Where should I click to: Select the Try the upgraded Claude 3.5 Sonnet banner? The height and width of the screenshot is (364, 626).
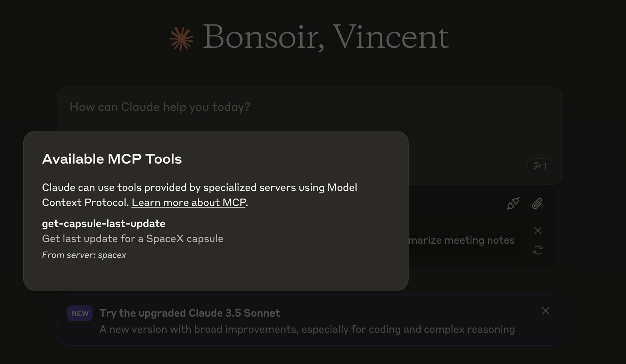pos(189,313)
